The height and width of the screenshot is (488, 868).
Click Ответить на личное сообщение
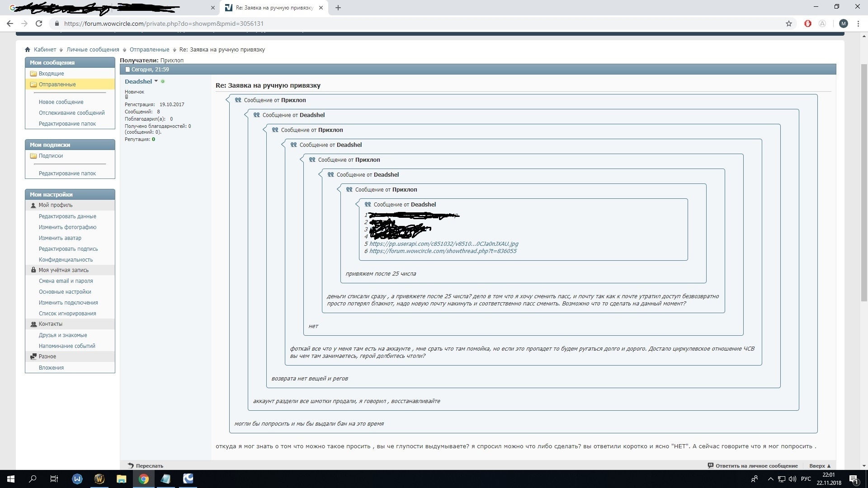coord(756,466)
